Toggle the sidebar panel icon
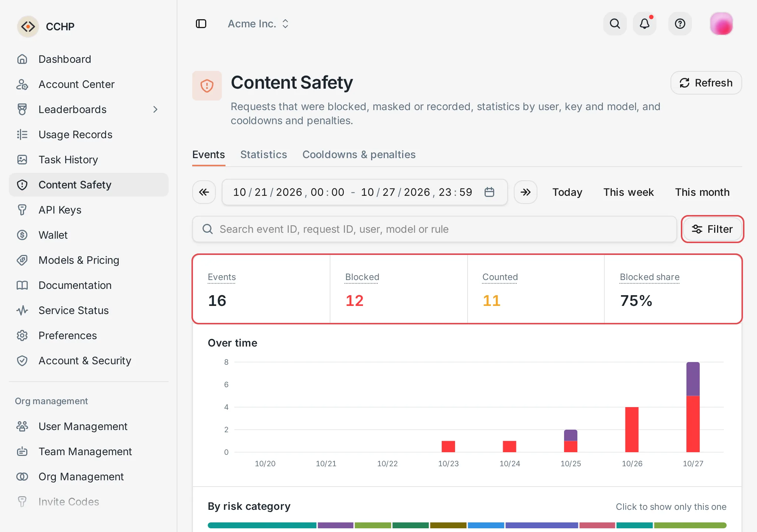This screenshot has height=532, width=757. tap(201, 24)
